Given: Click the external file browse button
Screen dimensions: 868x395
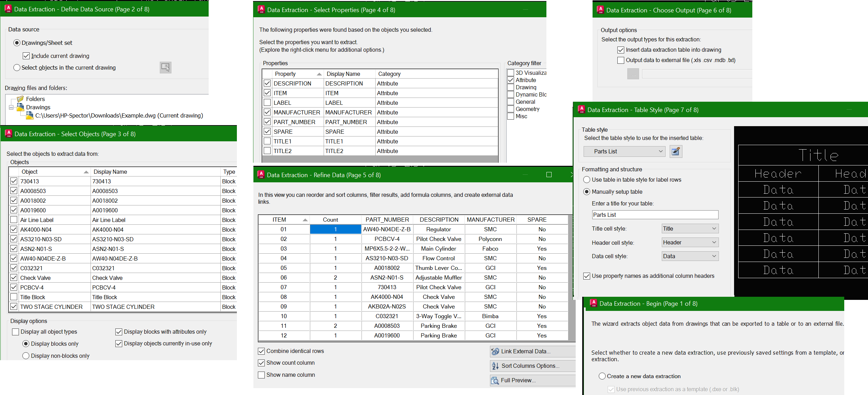Looking at the screenshot, I should click(x=633, y=74).
